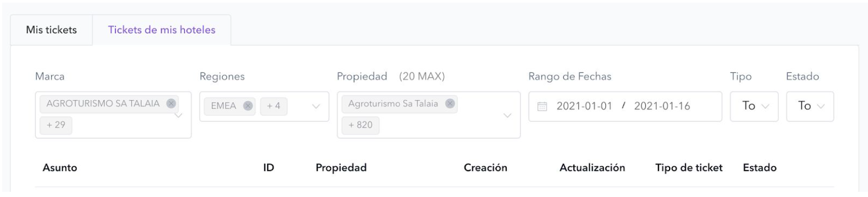The image size is (868, 197).
Task: Sort by the Asunto column header
Action: (x=60, y=168)
